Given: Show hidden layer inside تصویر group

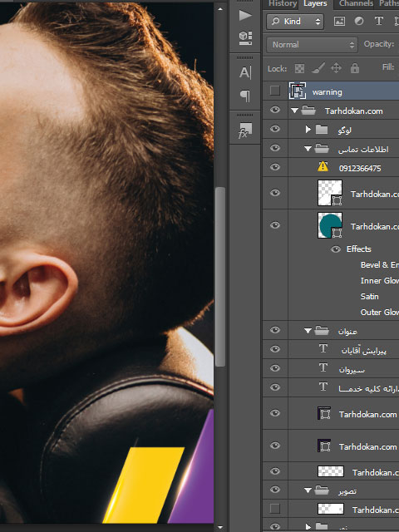Looking at the screenshot, I should (x=275, y=509).
